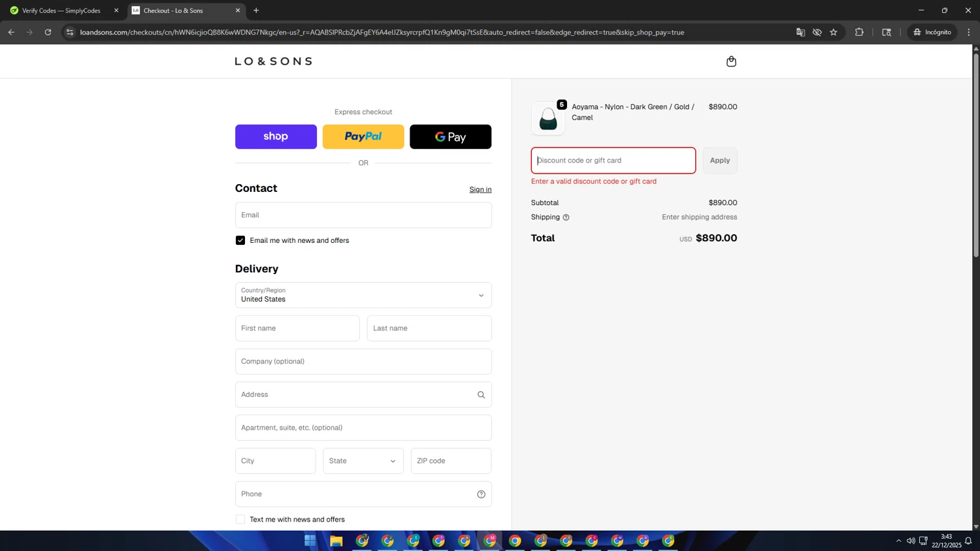Close the Checkout Lo & Sons tab
The height and width of the screenshot is (551, 980).
(238, 10)
